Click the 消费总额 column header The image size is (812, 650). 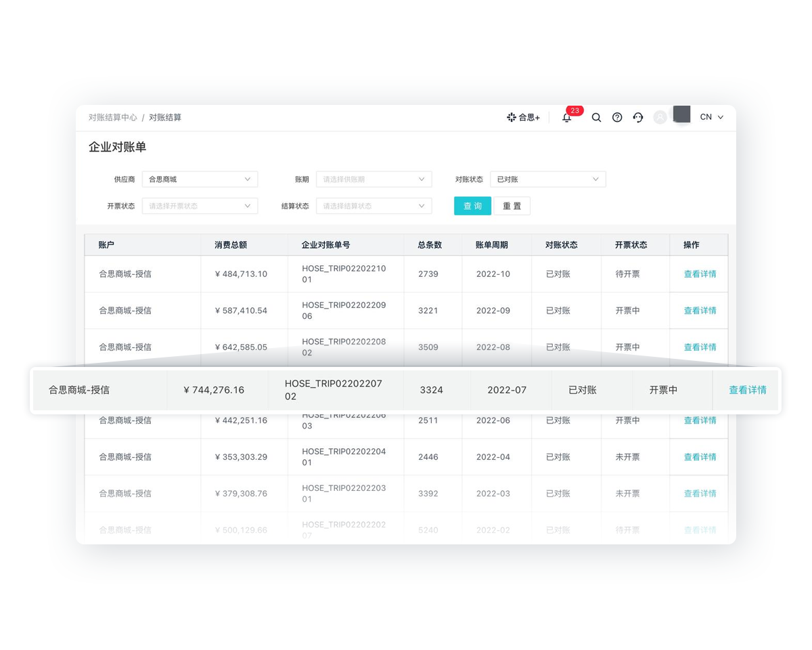pos(231,245)
